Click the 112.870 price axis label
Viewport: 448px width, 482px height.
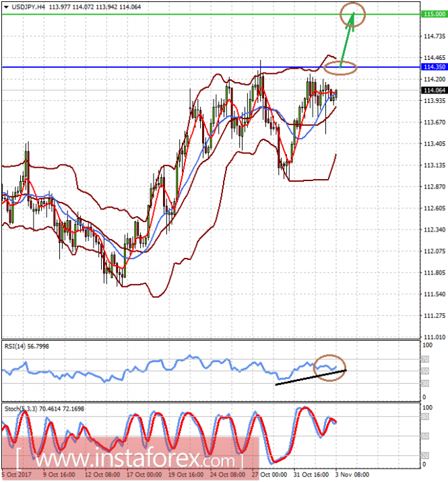click(431, 186)
